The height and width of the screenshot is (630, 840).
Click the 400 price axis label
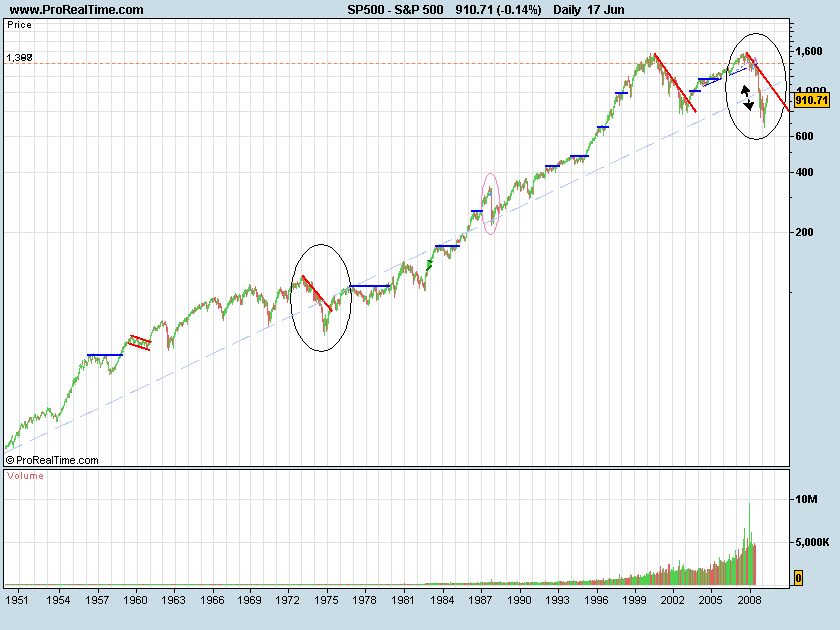(x=804, y=172)
